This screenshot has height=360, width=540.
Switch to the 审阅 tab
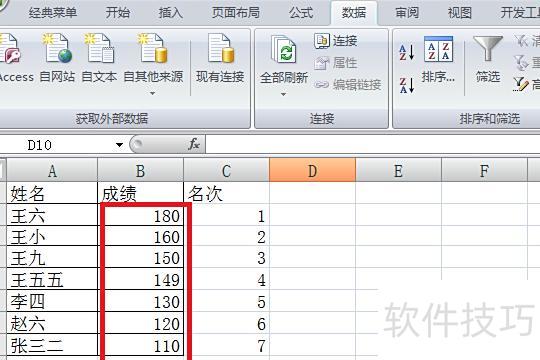tap(407, 13)
